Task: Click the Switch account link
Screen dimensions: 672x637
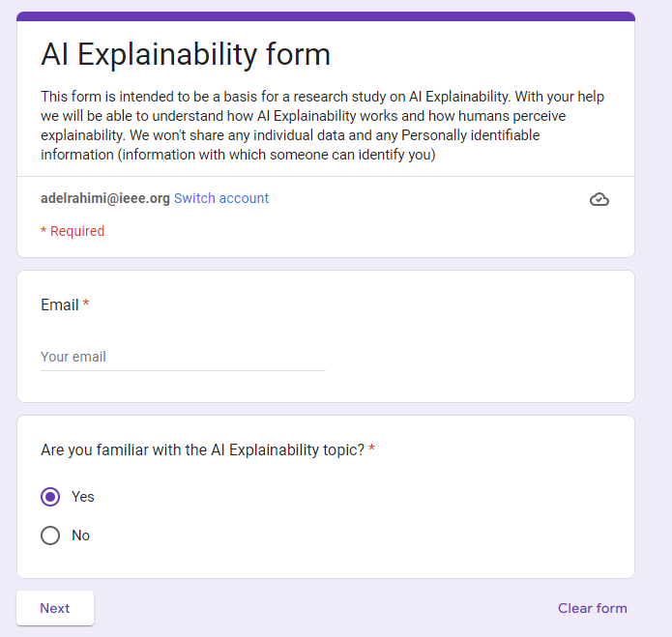Action: (x=221, y=198)
